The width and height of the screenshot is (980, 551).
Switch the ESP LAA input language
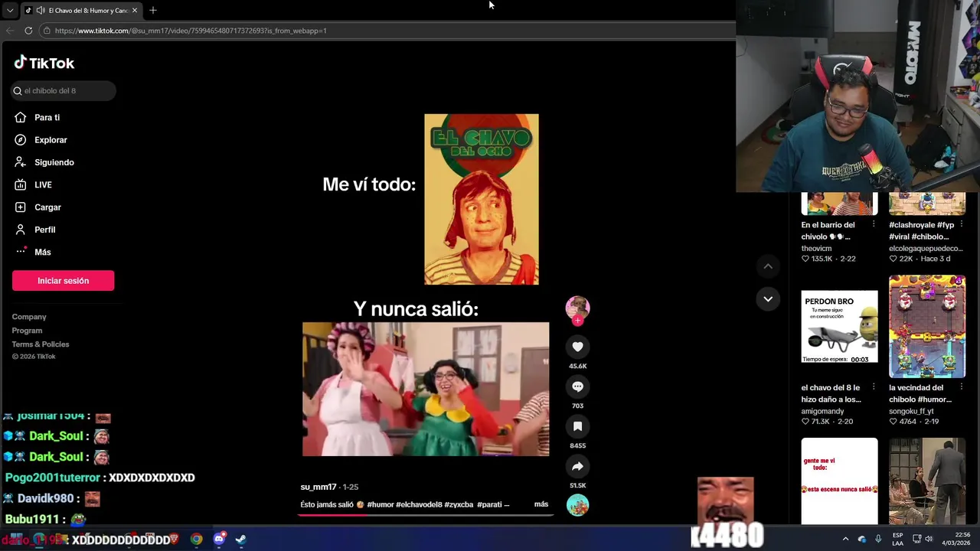pyautogui.click(x=897, y=540)
